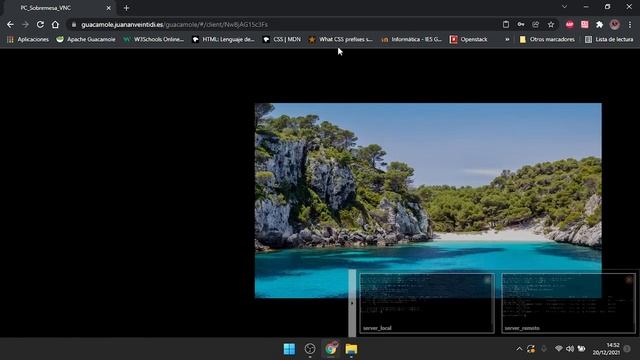Open the Aplicaciones bookmark

coord(28,39)
